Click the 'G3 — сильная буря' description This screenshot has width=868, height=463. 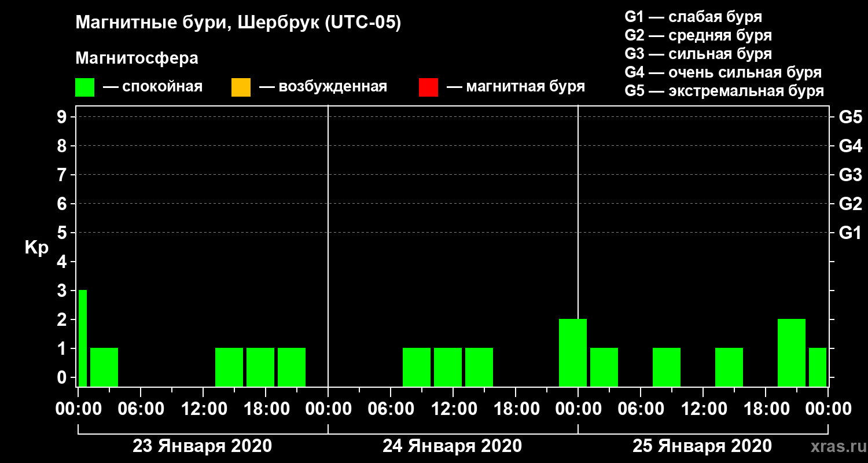pos(698,54)
